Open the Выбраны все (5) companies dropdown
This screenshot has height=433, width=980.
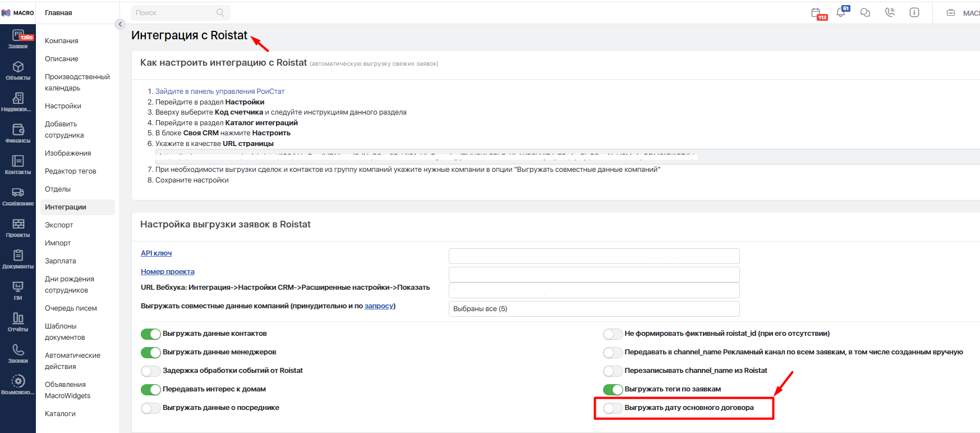[593, 309]
